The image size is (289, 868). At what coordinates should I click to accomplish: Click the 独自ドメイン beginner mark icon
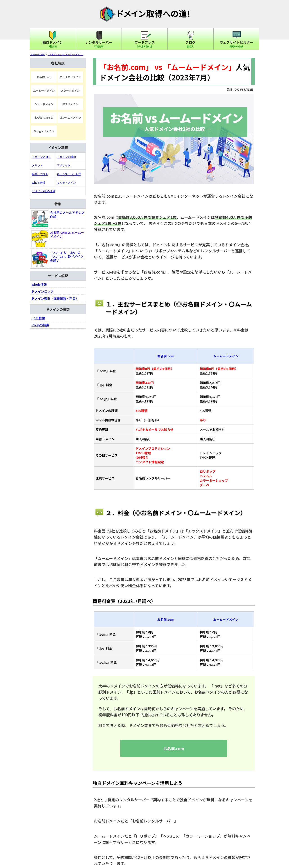click(x=53, y=35)
